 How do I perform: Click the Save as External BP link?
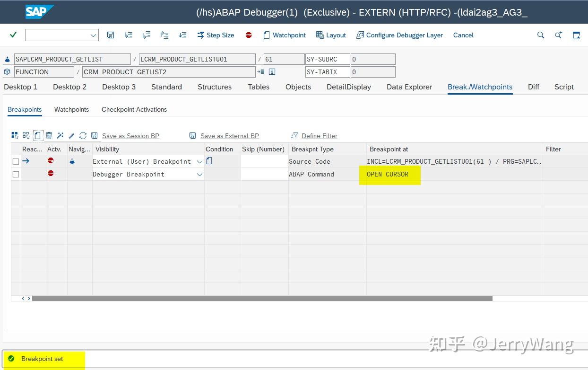[x=230, y=136]
